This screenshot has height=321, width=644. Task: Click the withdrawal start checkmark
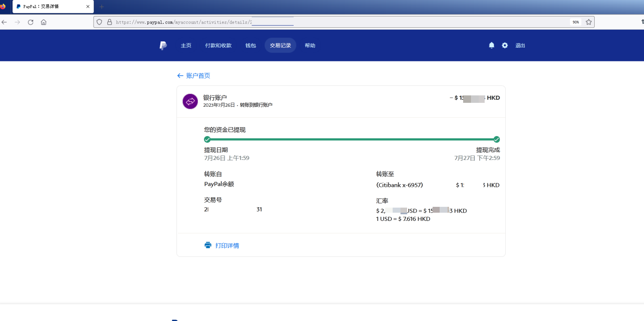[207, 140]
